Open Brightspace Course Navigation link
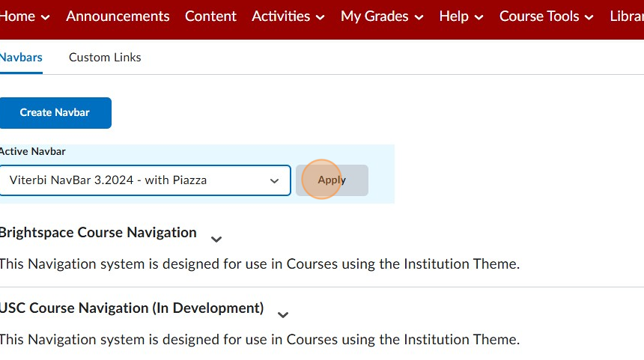644x360 pixels. [97, 233]
